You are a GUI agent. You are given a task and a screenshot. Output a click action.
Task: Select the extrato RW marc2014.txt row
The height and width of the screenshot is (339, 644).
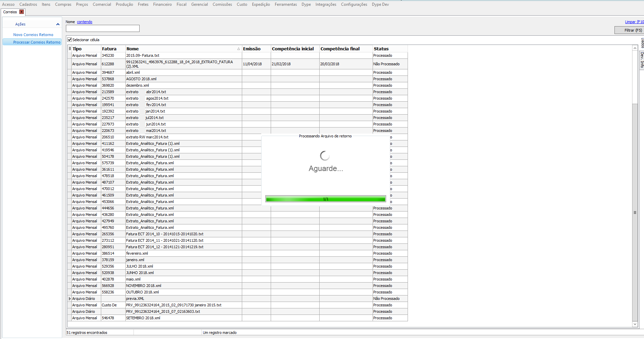coord(238,137)
